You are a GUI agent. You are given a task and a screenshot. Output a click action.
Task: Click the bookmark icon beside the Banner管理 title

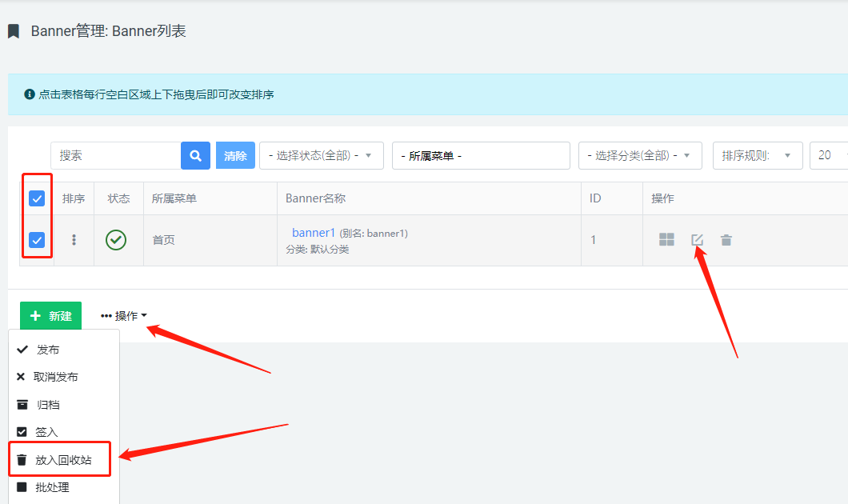click(14, 31)
